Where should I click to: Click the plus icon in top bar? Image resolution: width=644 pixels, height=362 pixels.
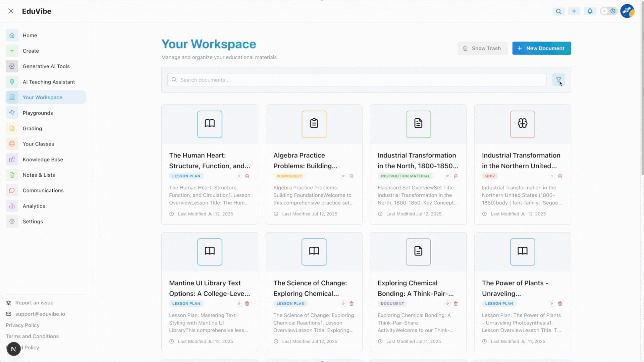tap(574, 11)
